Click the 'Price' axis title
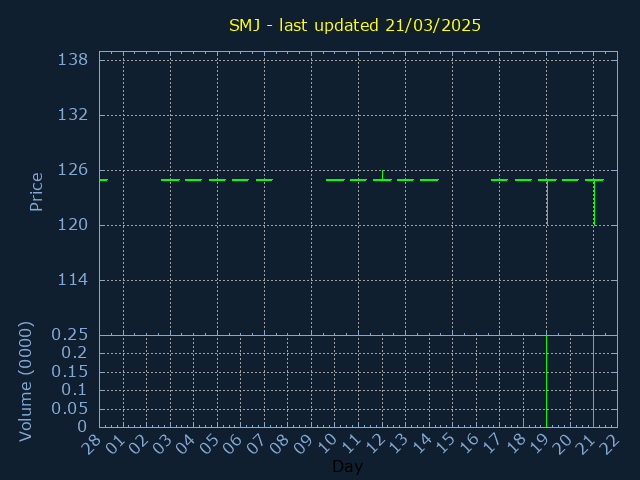Image resolution: width=640 pixels, height=480 pixels. 36,192
